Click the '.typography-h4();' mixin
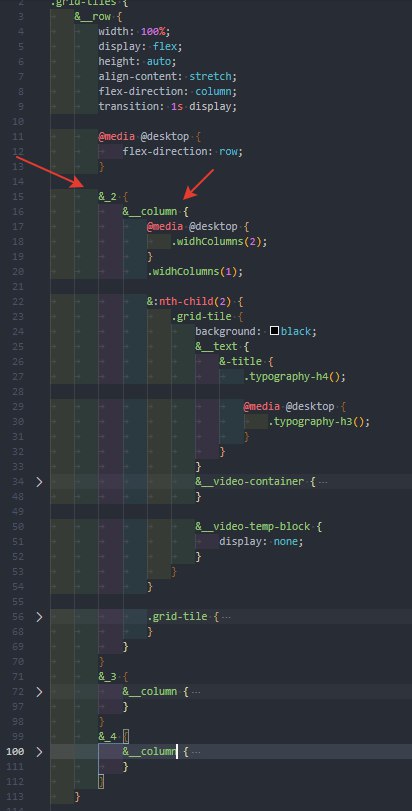Viewport: 412px width, 811px height. [295, 377]
